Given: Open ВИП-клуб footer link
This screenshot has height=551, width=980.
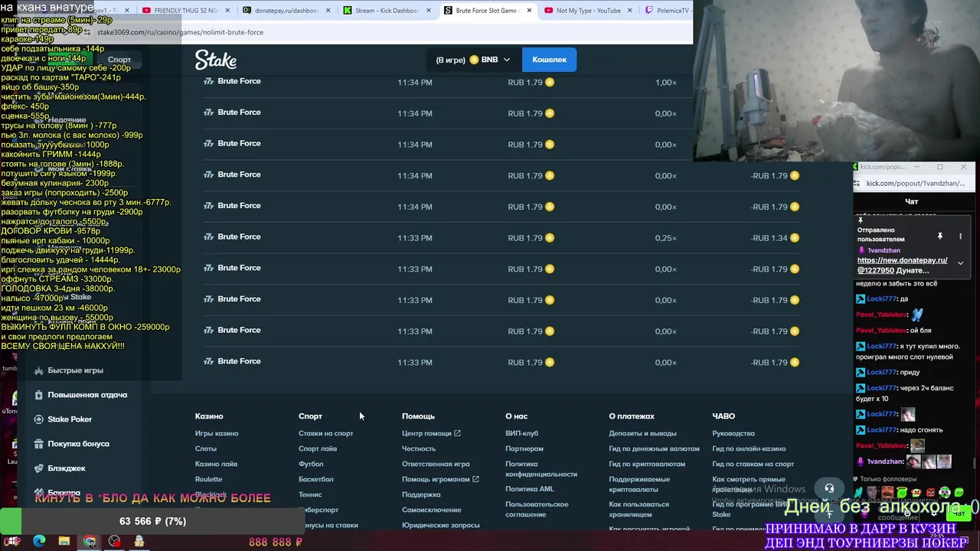Looking at the screenshot, I should click(x=521, y=433).
